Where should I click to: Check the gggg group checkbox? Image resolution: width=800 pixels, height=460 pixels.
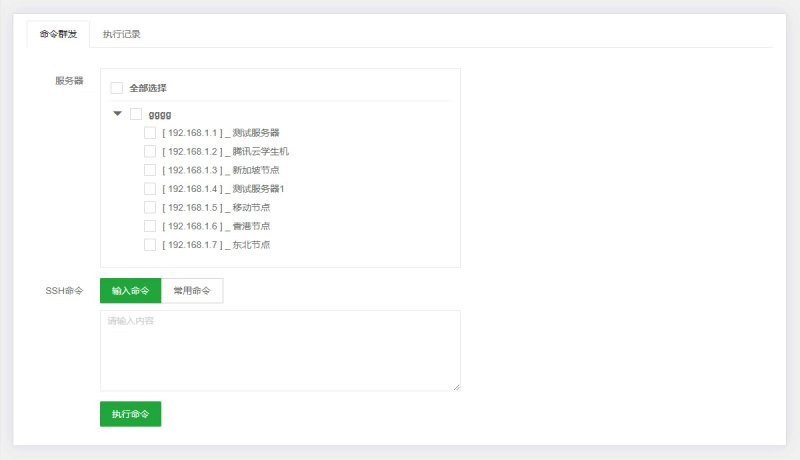pyautogui.click(x=136, y=114)
